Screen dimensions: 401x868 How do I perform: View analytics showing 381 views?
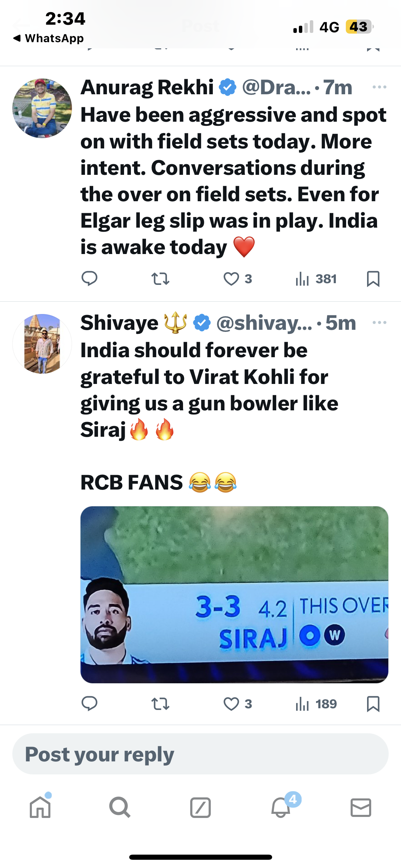316,279
